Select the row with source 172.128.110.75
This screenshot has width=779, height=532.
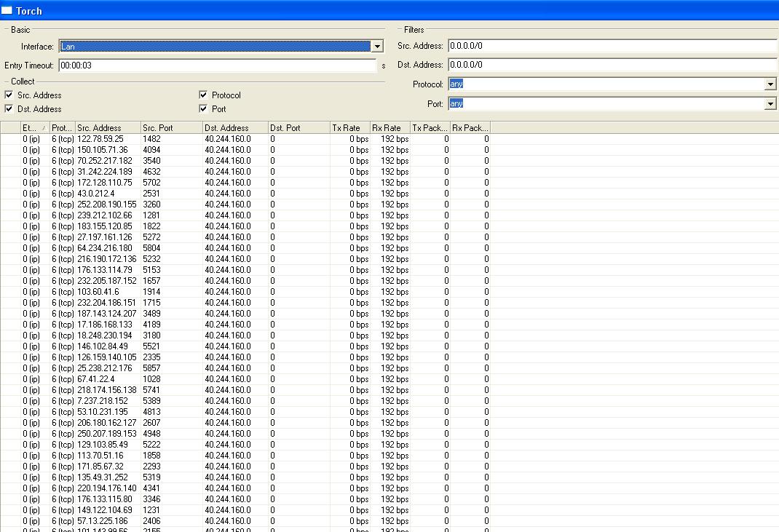coord(245,183)
